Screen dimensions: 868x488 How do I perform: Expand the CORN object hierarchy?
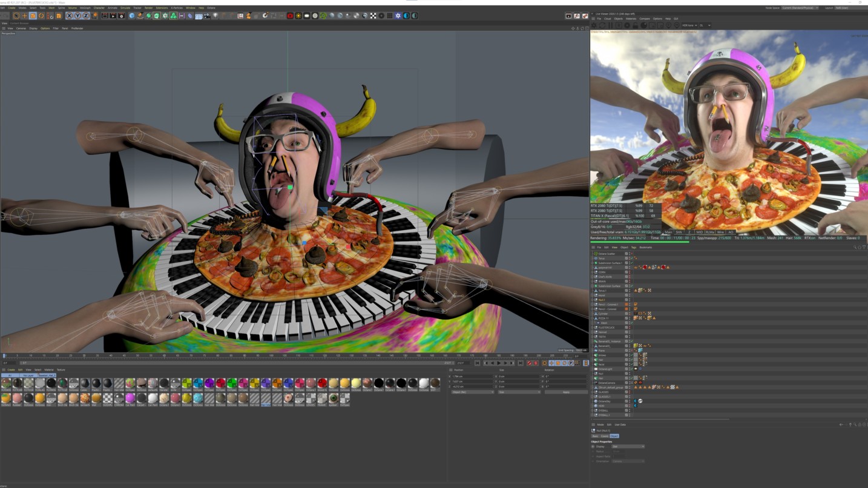point(593,272)
